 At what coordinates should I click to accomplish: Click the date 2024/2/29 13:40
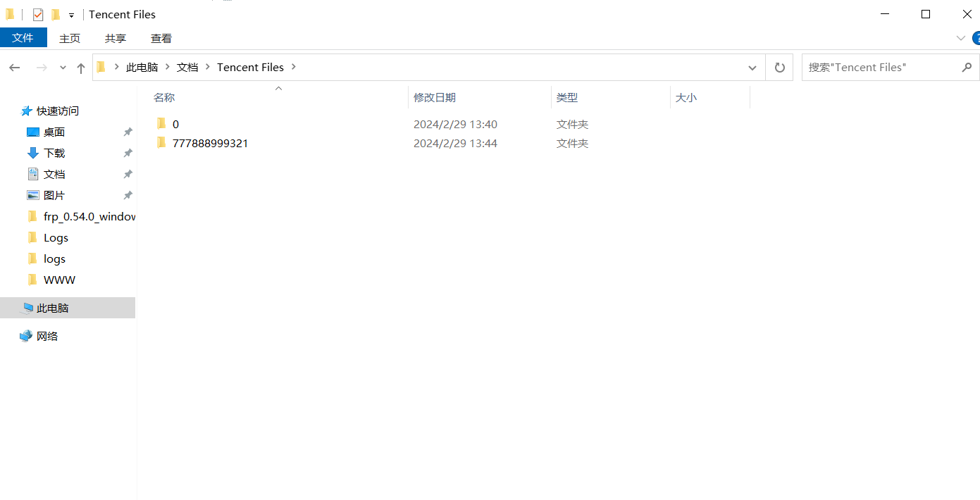pos(455,124)
